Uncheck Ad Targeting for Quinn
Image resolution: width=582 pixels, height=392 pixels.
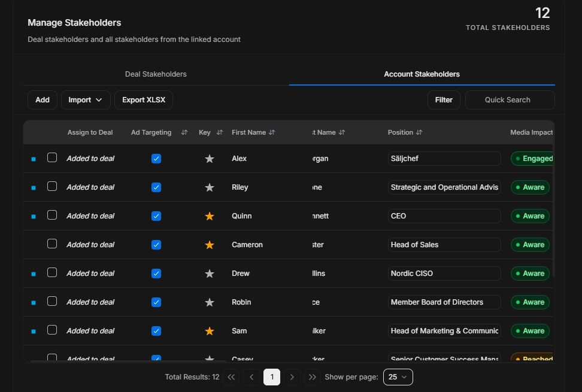tap(156, 216)
